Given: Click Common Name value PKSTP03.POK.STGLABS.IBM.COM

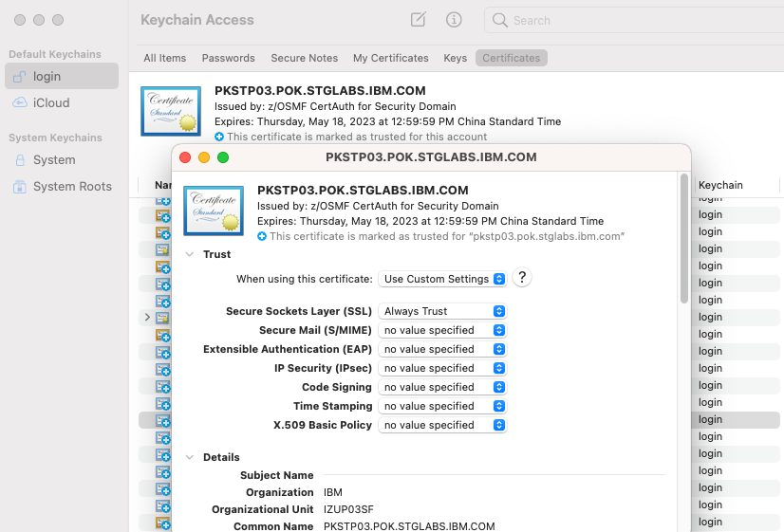Looking at the screenshot, I should [409, 526].
